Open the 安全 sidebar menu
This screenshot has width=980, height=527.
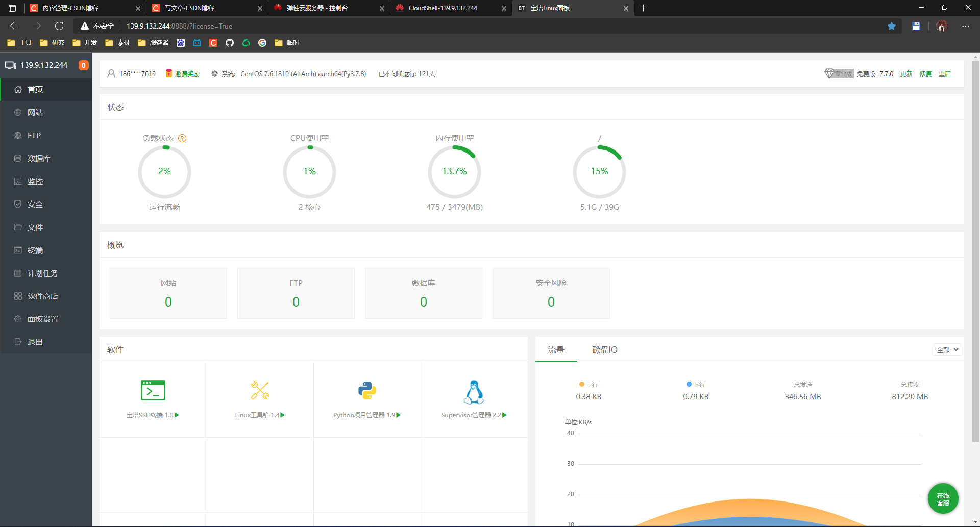[x=46, y=204]
